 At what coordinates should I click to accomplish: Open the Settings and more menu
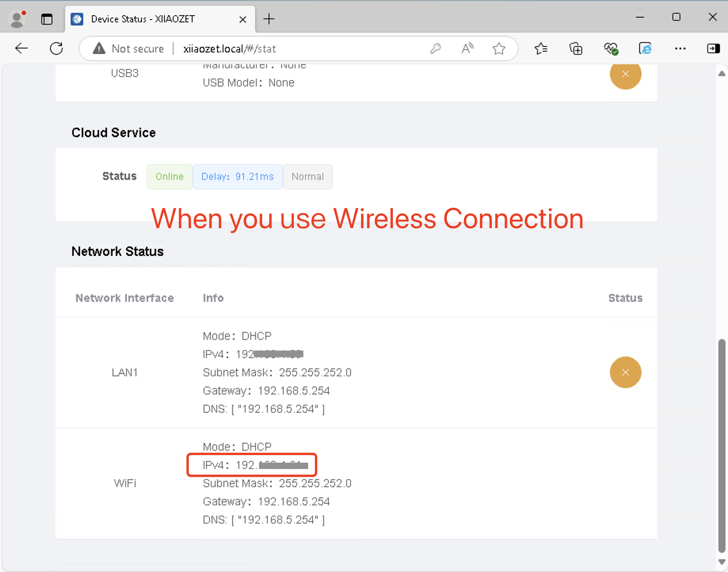pyautogui.click(x=680, y=48)
